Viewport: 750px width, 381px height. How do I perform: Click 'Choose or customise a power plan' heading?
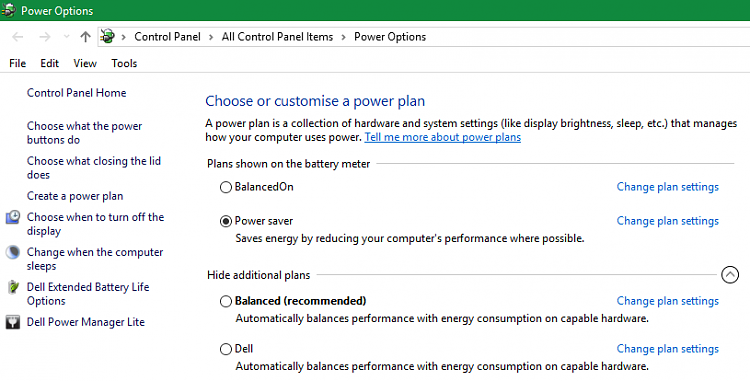(315, 101)
